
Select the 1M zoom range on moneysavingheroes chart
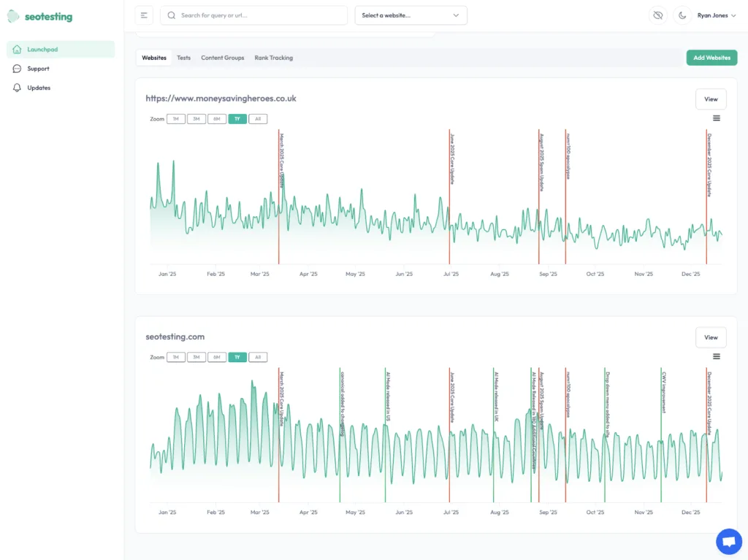(175, 118)
